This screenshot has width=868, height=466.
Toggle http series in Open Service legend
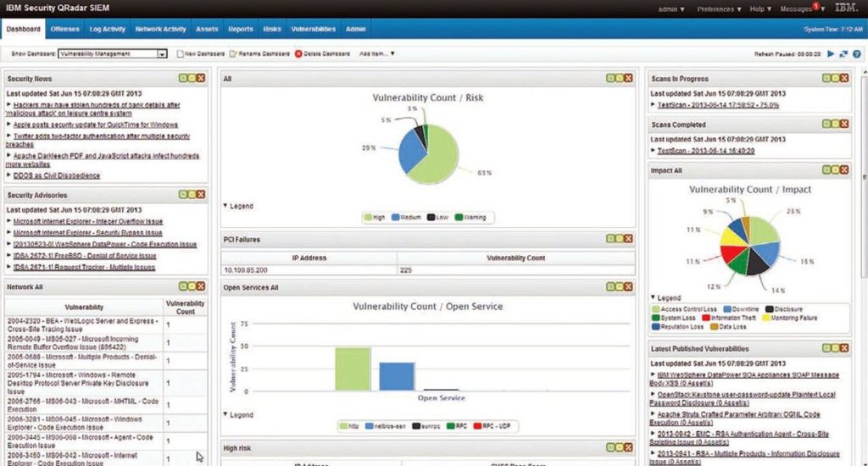(x=349, y=426)
